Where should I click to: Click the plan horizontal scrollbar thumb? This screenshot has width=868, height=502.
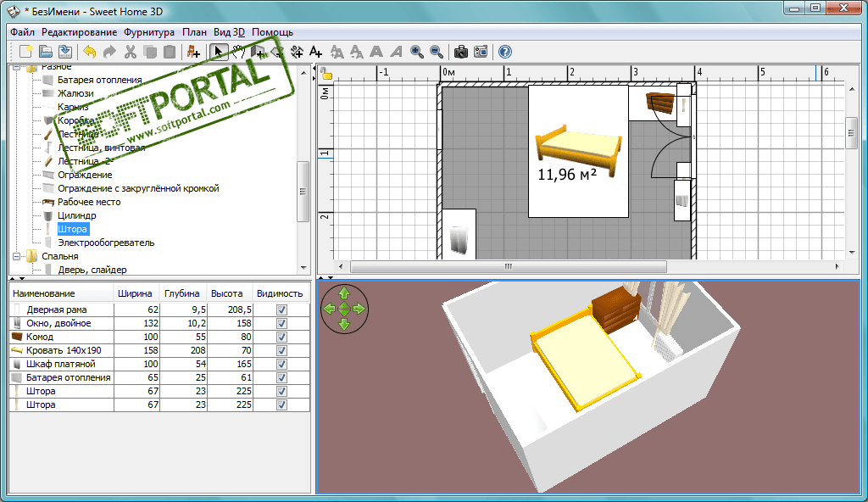coord(509,266)
